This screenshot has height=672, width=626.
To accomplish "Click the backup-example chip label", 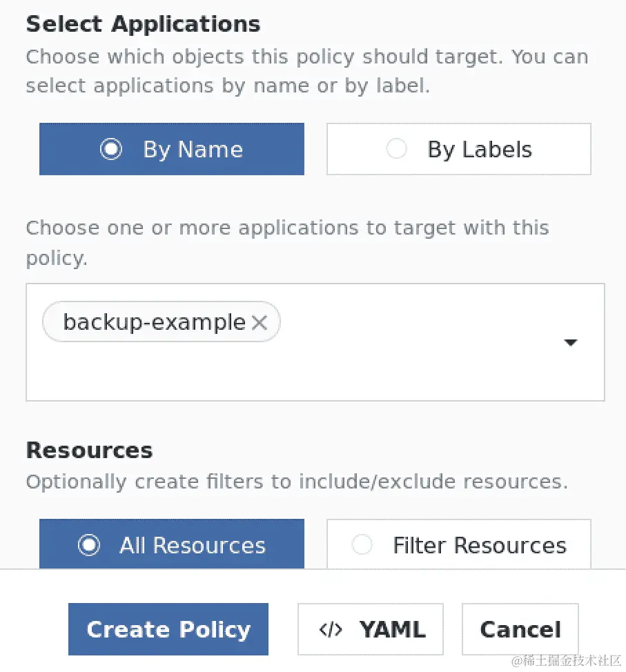I will coord(154,322).
